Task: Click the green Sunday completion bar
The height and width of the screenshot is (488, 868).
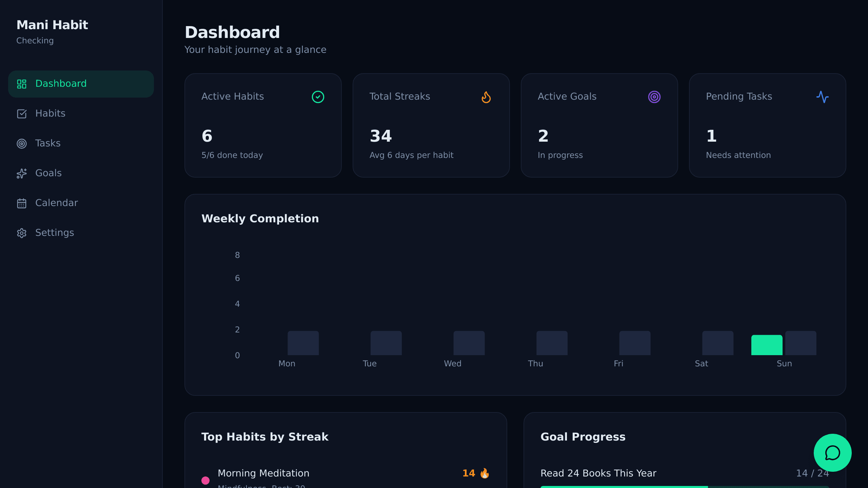Action: point(767,345)
